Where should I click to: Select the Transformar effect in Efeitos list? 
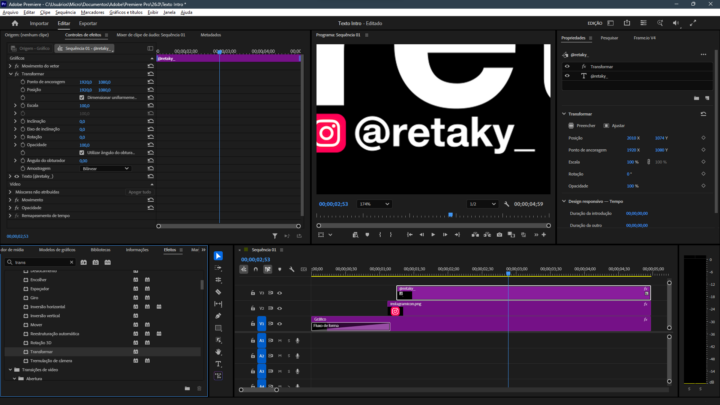[x=41, y=352]
